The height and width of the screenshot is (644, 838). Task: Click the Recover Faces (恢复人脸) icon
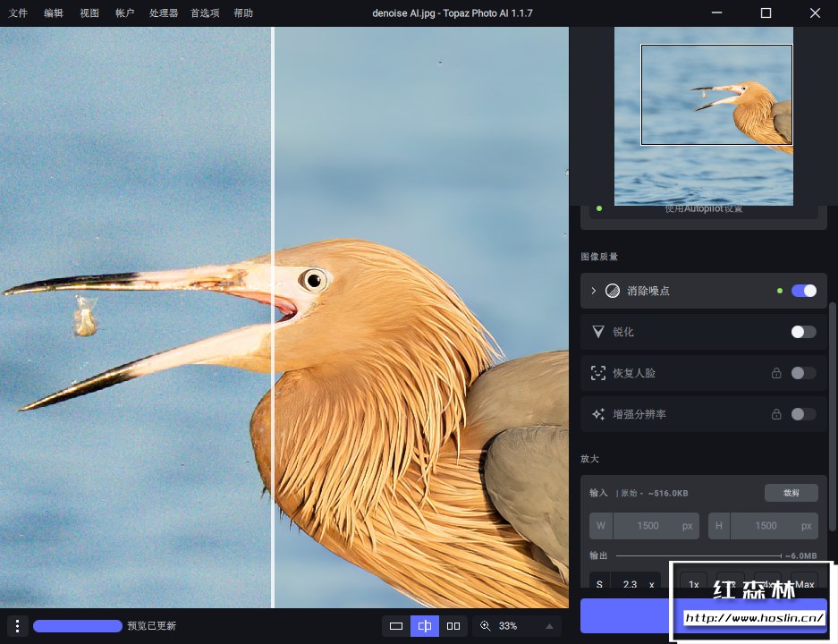(598, 373)
